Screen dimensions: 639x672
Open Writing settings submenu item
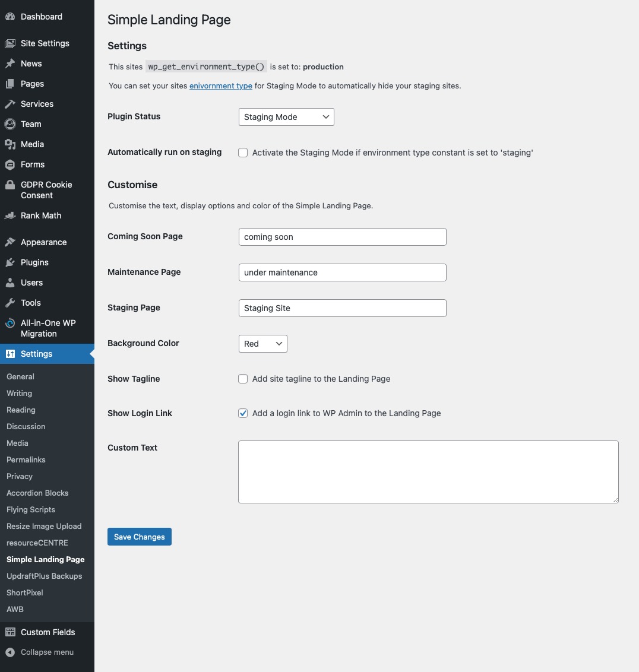pos(19,393)
